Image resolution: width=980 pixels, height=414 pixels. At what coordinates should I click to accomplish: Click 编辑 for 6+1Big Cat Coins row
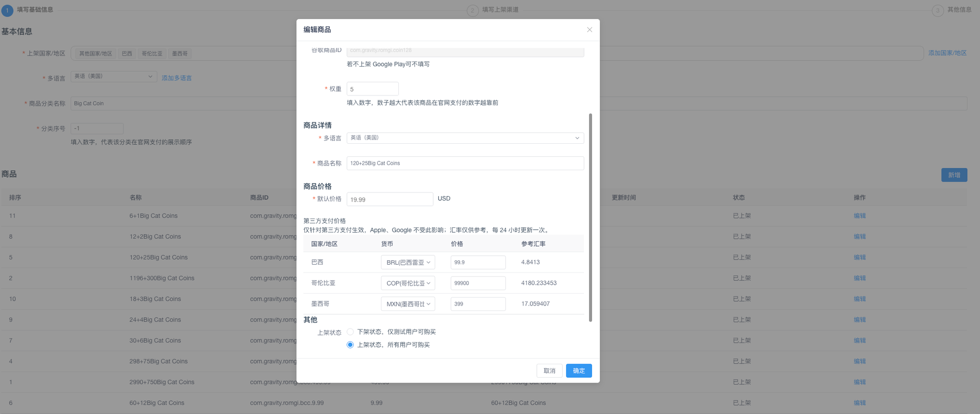tap(859, 216)
